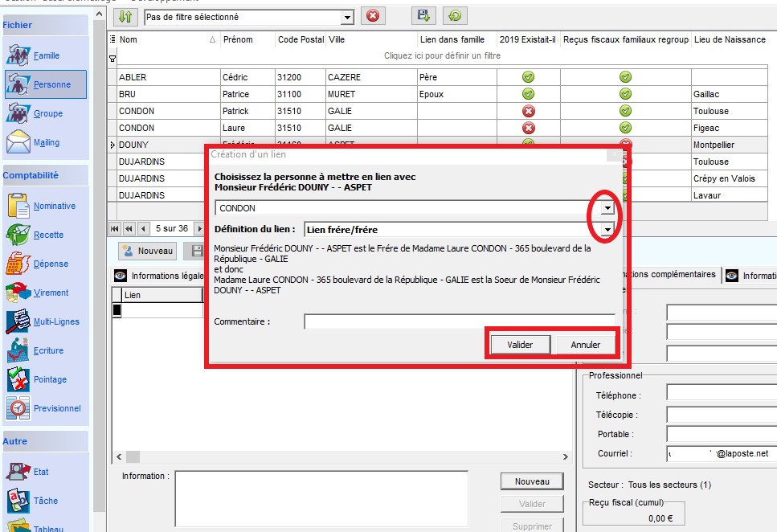
Task: Open the filter selection dropdown
Action: point(347,17)
